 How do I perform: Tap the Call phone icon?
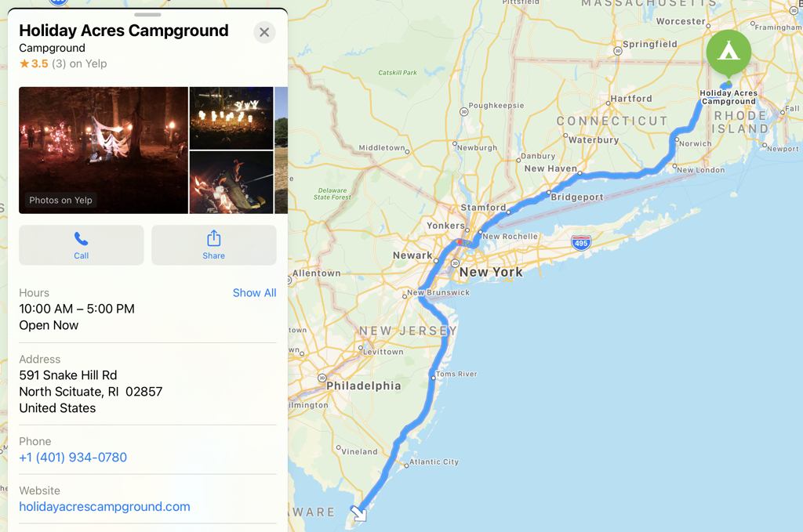[81, 239]
